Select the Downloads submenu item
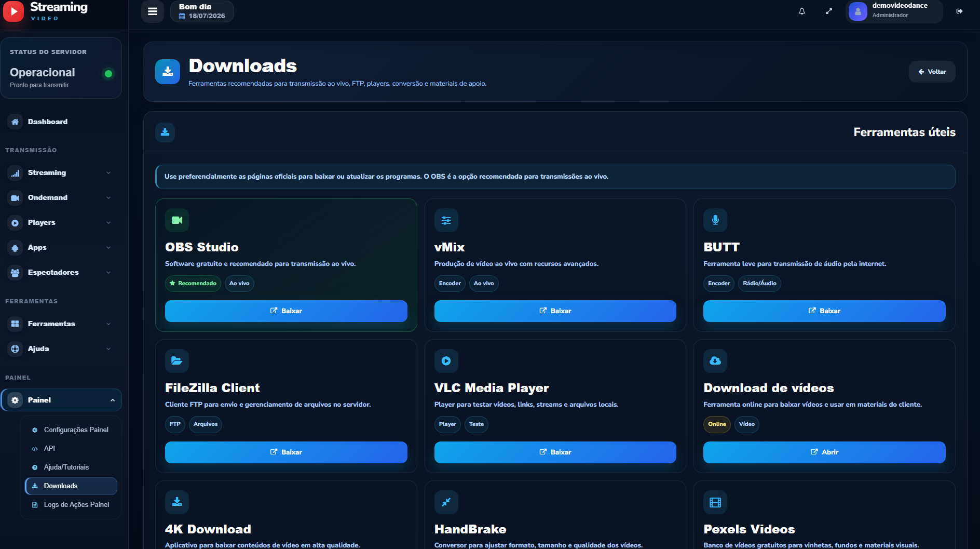The image size is (980, 549). point(71,486)
